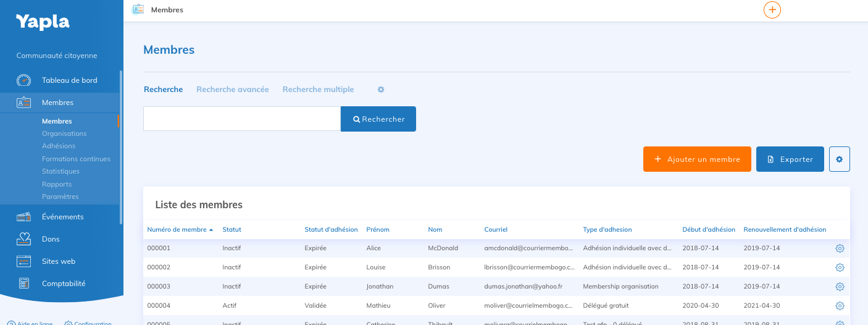The height and width of the screenshot is (325, 868).
Task: Open row actions gear for Jonathan Dumas
Action: pyautogui.click(x=840, y=287)
